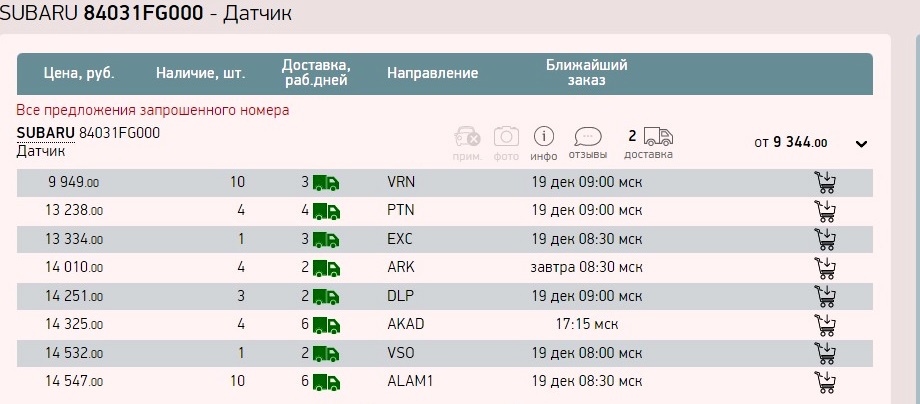Add the VRN offer to cart
The width and height of the screenshot is (920, 404).
pos(826,183)
